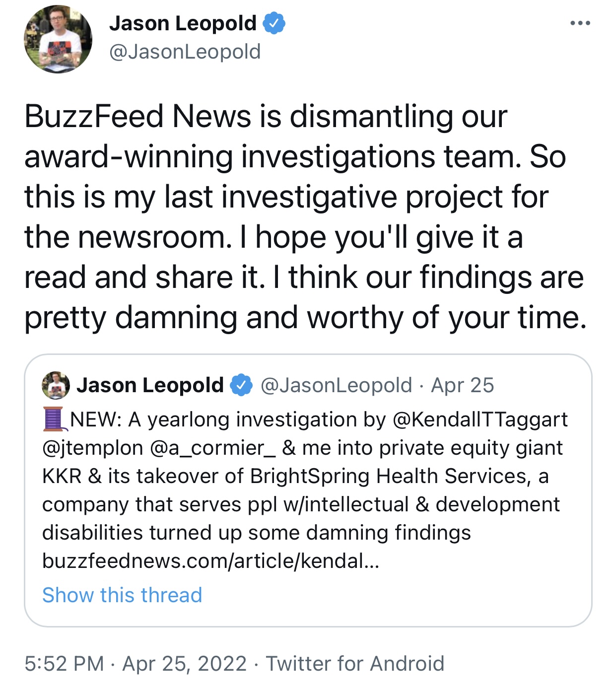Image resolution: width=616 pixels, height=697 pixels.
Task: Open the Jason Leopold display name in the header
Action: pos(183,23)
